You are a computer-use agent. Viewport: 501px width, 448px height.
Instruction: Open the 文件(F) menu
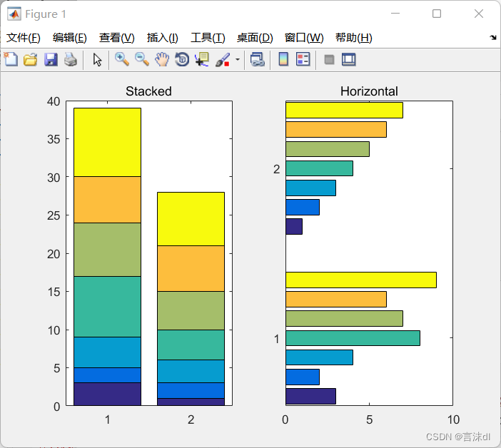(24, 38)
